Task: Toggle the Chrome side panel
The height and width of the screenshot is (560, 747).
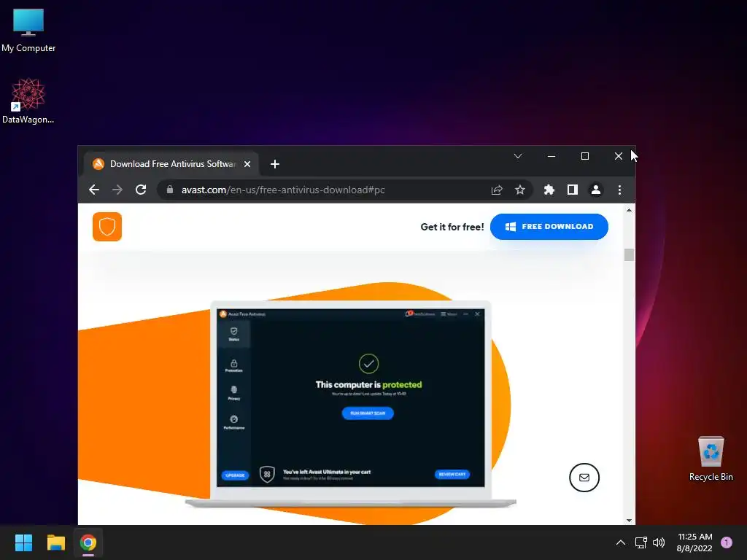Action: coord(572,190)
